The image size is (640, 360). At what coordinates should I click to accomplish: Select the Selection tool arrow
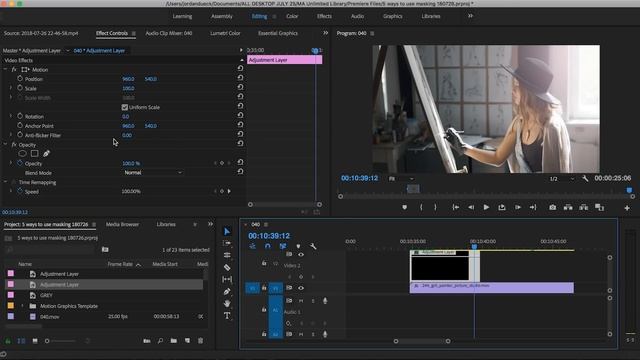click(x=227, y=231)
